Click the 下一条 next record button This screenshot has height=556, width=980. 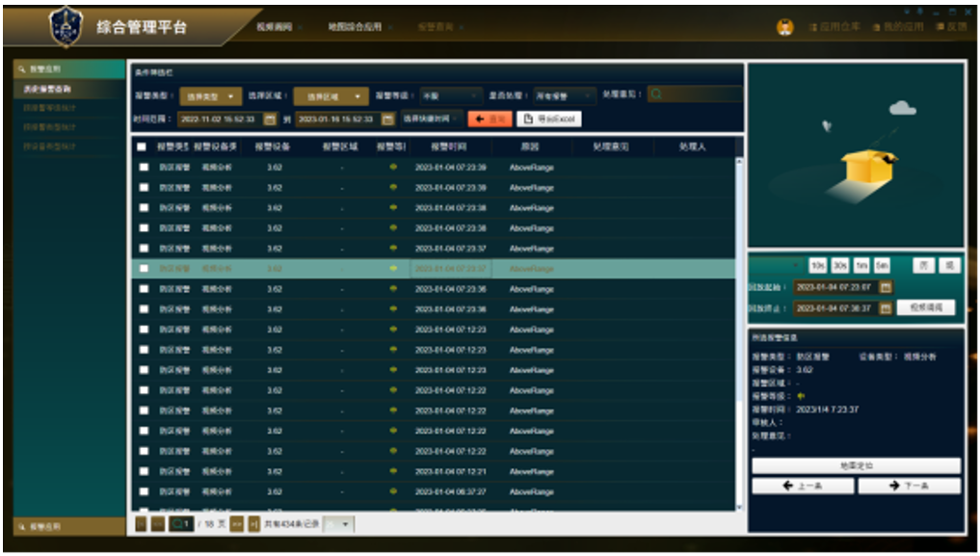(x=910, y=487)
